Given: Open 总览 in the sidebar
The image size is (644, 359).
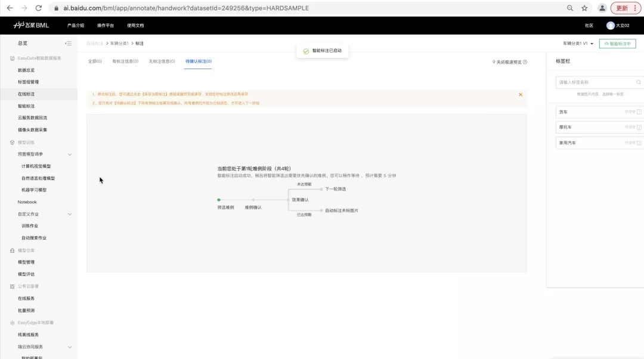Looking at the screenshot, I should 23,43.
